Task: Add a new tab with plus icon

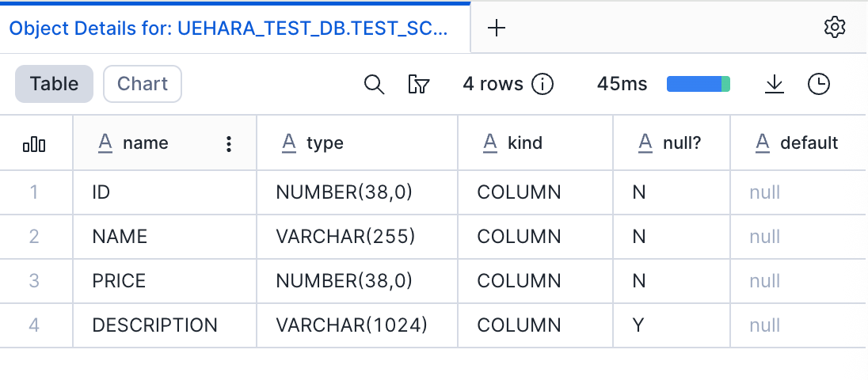Action: pyautogui.click(x=497, y=28)
